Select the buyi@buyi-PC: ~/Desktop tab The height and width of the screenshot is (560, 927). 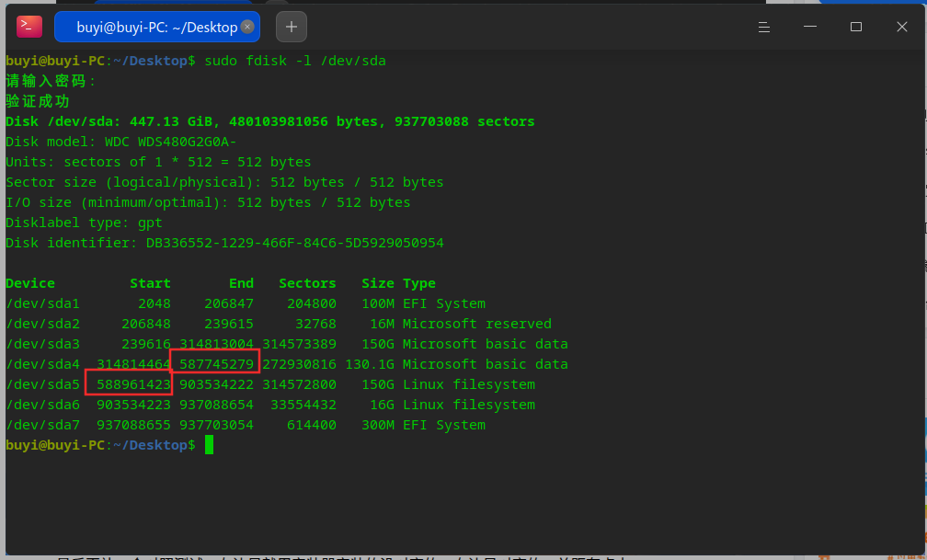(x=157, y=27)
